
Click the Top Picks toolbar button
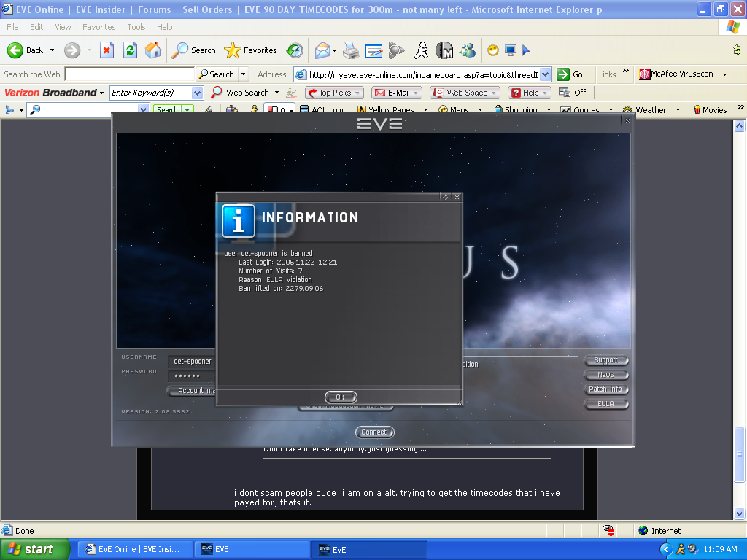pos(334,93)
